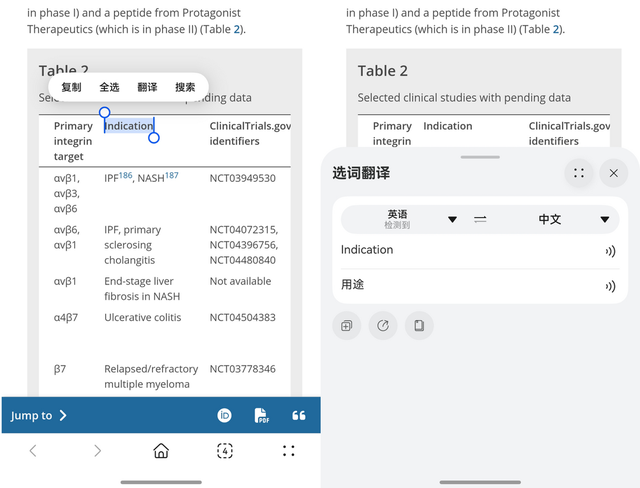Image resolution: width=640 pixels, height=488 pixels.
Task: Tap 复制 in the selection menu
Action: [71, 87]
